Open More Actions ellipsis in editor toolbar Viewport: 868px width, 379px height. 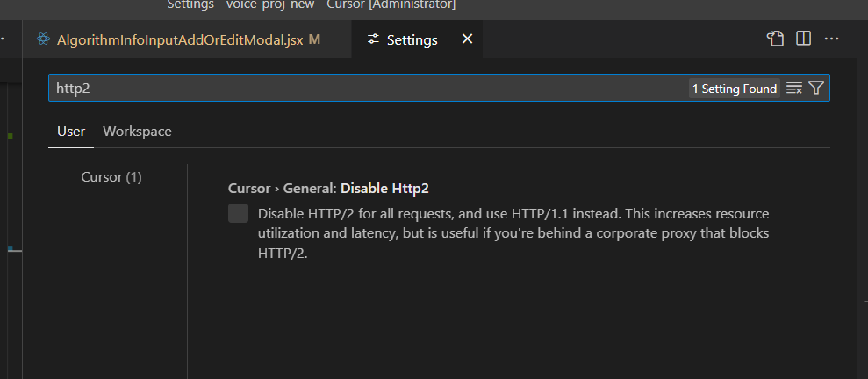point(831,39)
